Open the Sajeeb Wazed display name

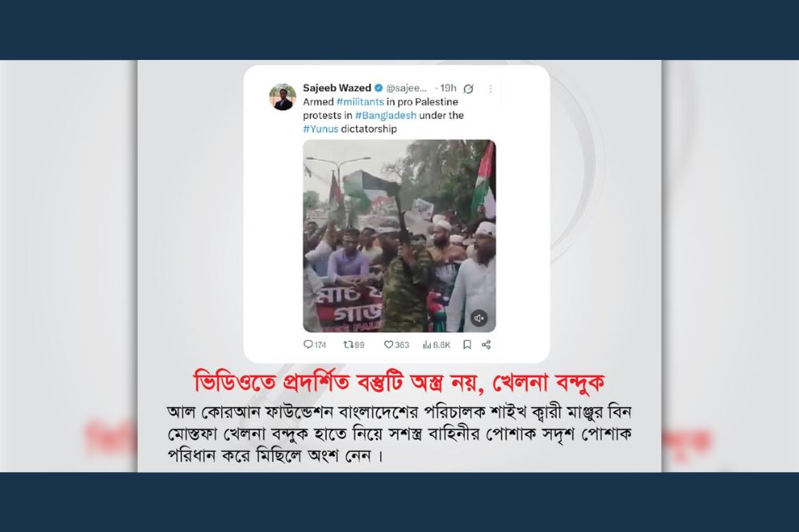click(337, 88)
